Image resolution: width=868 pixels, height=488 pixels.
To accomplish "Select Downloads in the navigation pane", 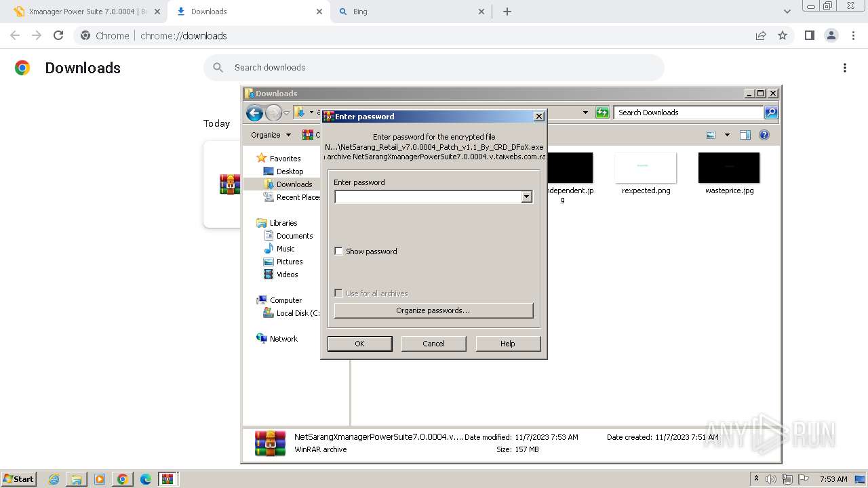I will (294, 184).
